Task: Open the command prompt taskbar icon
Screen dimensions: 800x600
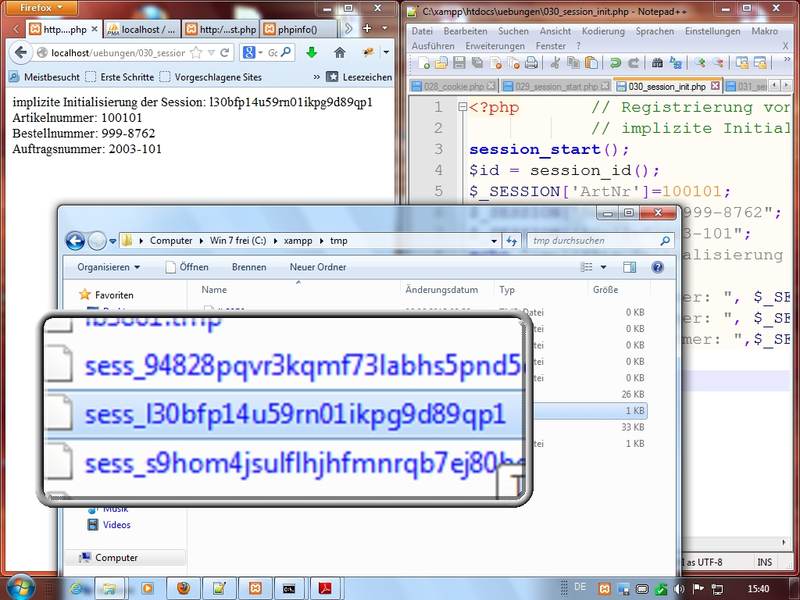Action: coord(289,588)
